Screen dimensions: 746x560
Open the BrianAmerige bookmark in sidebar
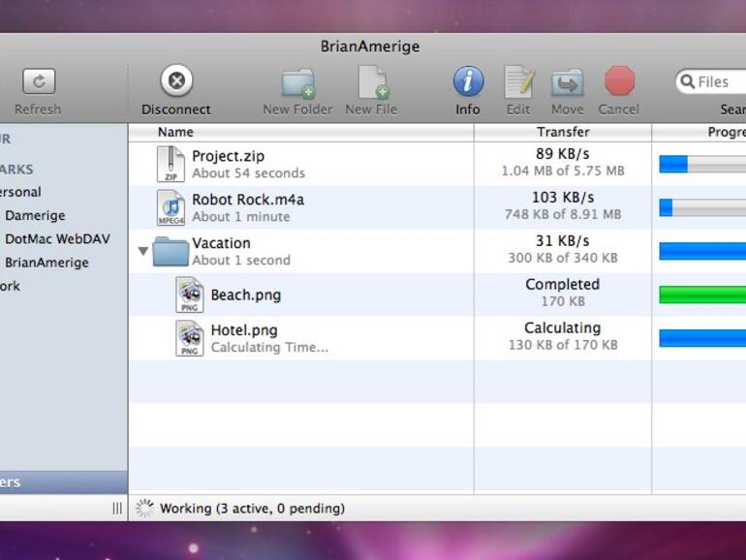[47, 263]
